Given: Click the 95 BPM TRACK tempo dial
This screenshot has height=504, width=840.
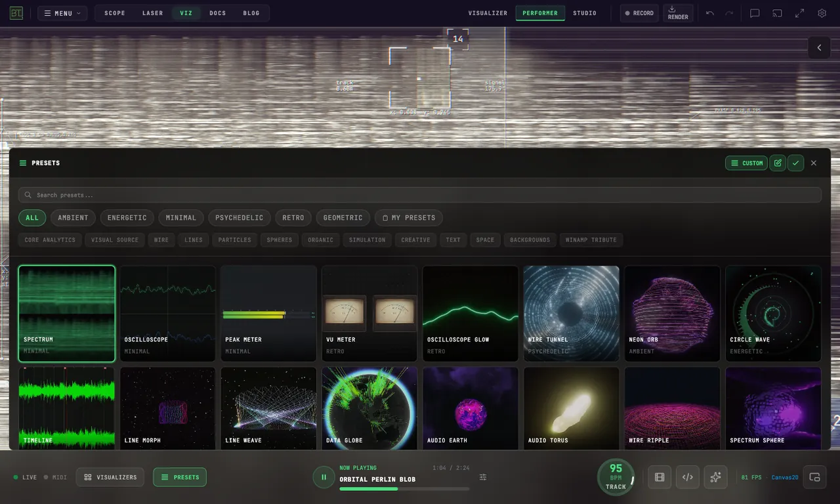Looking at the screenshot, I should [616, 477].
